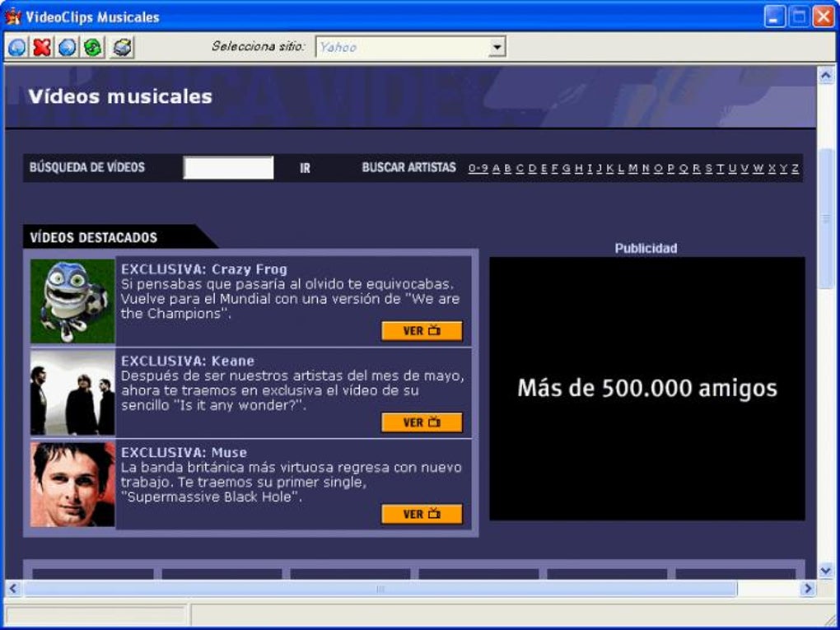The height and width of the screenshot is (630, 840).
Task: Open the Selecciona sitio dropdown
Action: [497, 47]
